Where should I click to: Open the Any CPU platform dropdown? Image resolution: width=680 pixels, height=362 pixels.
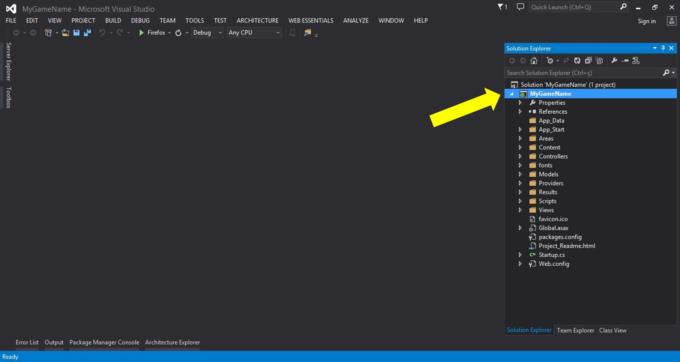coord(254,33)
